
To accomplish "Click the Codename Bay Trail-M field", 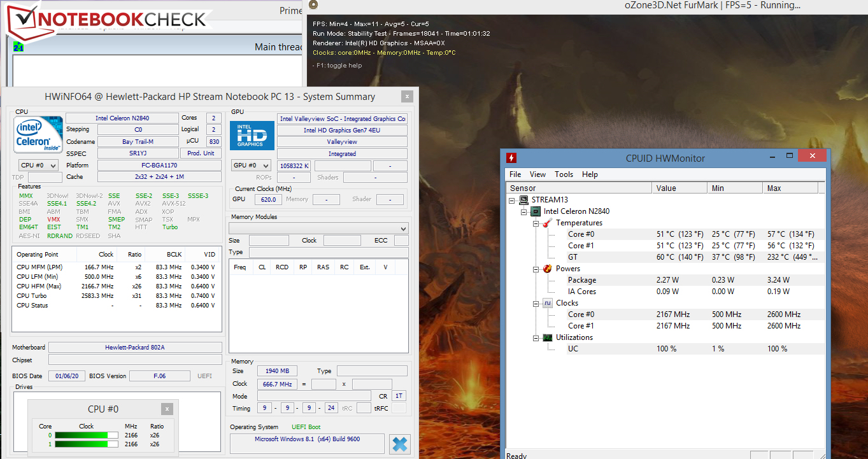I will click(x=138, y=142).
